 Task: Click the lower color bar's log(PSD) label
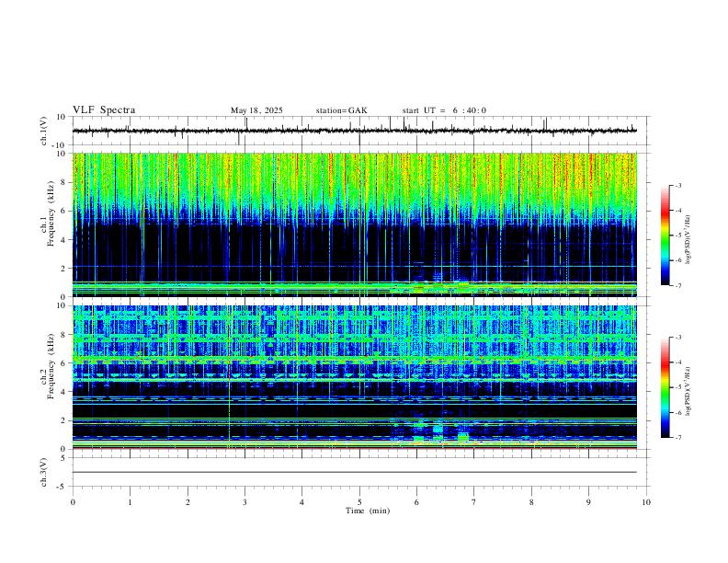pyautogui.click(x=688, y=391)
